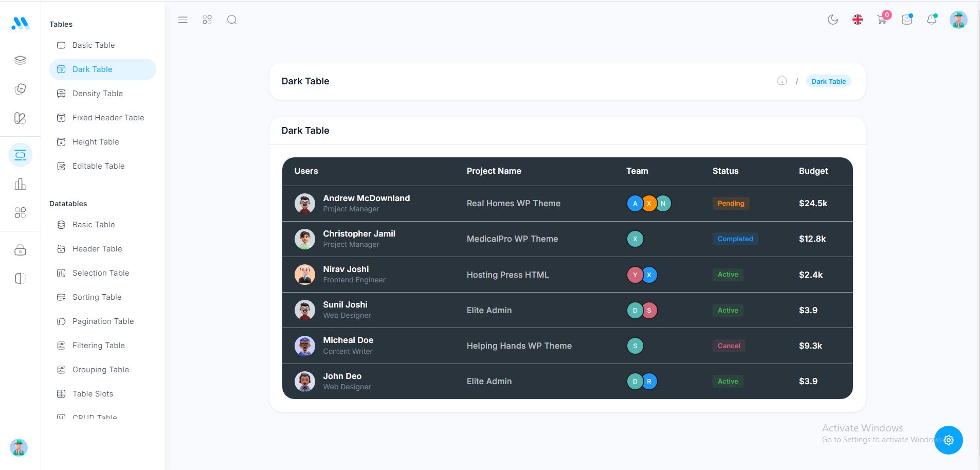Open the settings gear floating button

point(949,440)
